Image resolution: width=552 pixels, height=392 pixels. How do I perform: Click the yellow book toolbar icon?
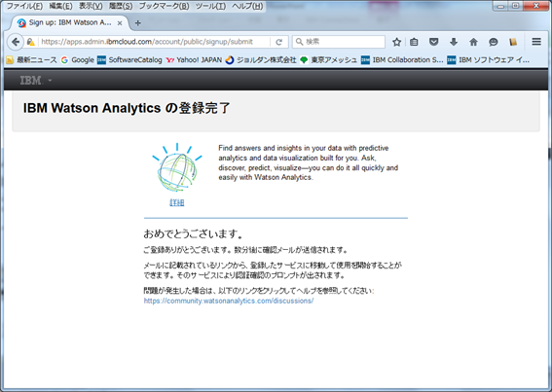513,42
